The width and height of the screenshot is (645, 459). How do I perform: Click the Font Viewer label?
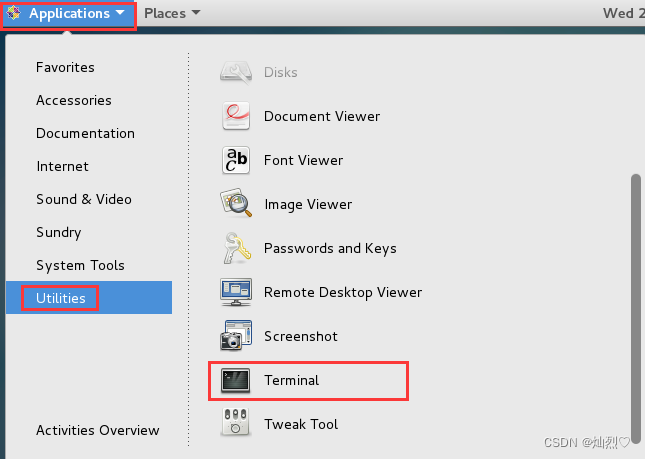click(x=303, y=160)
